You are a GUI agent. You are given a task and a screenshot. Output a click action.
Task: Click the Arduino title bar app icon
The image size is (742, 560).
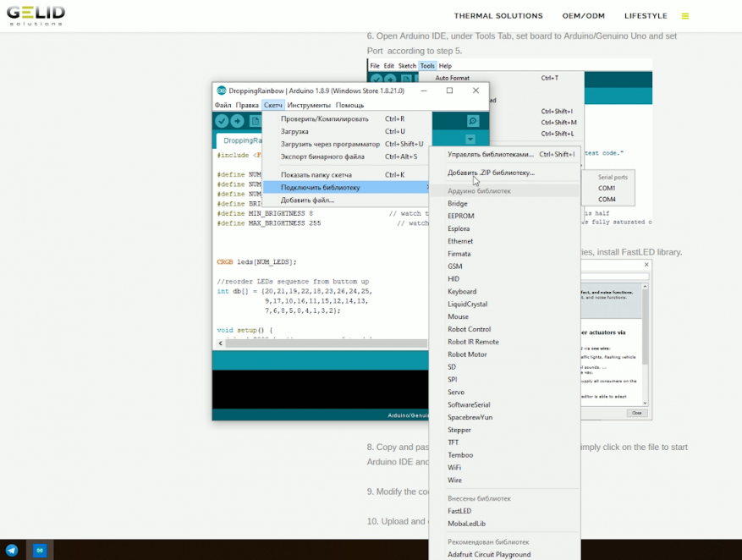pyautogui.click(x=221, y=91)
